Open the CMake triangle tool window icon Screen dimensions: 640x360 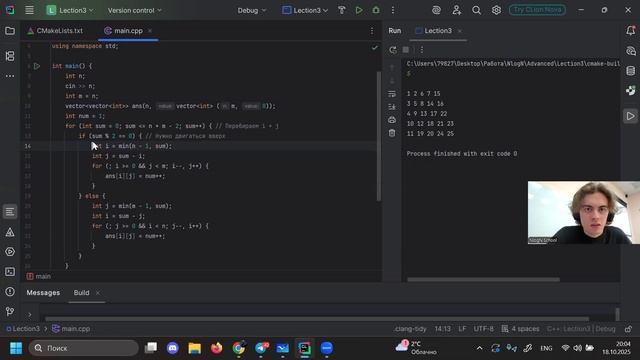[x=10, y=232]
